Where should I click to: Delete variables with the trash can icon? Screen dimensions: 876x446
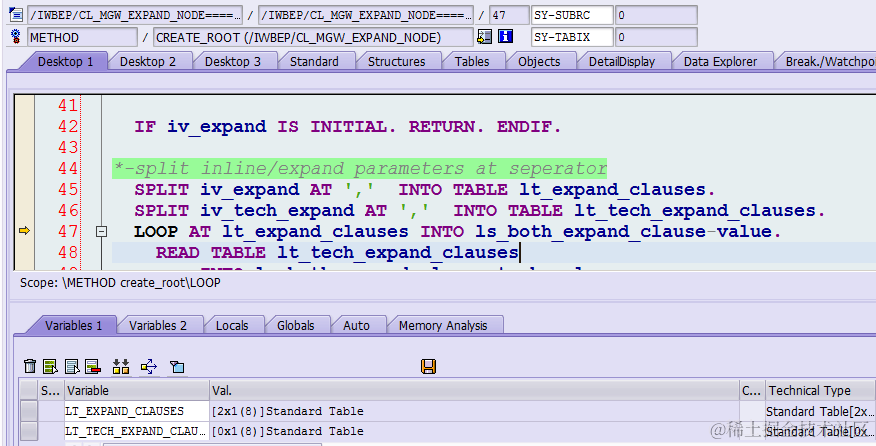(30, 367)
